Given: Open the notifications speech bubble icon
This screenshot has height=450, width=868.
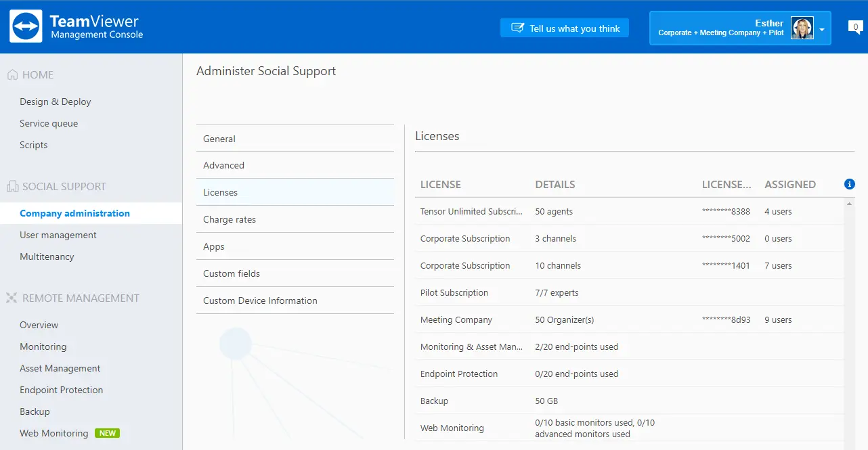Looking at the screenshot, I should coord(855,28).
